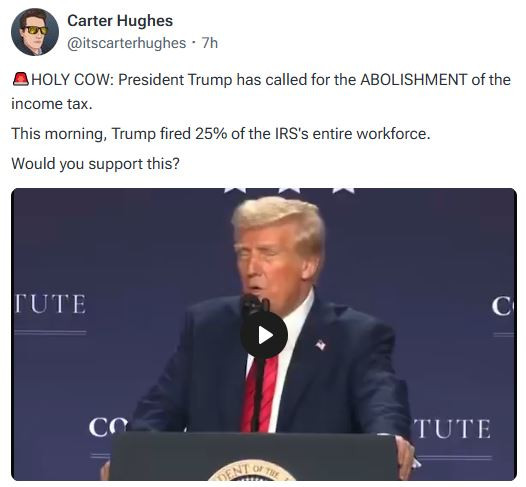Image resolution: width=526 pixels, height=487 pixels.
Task: Click the microphone in the video frame
Action: pyautogui.click(x=256, y=304)
